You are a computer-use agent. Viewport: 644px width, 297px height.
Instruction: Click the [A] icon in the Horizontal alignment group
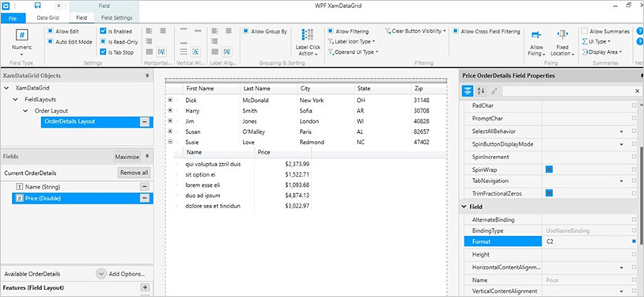[161, 51]
